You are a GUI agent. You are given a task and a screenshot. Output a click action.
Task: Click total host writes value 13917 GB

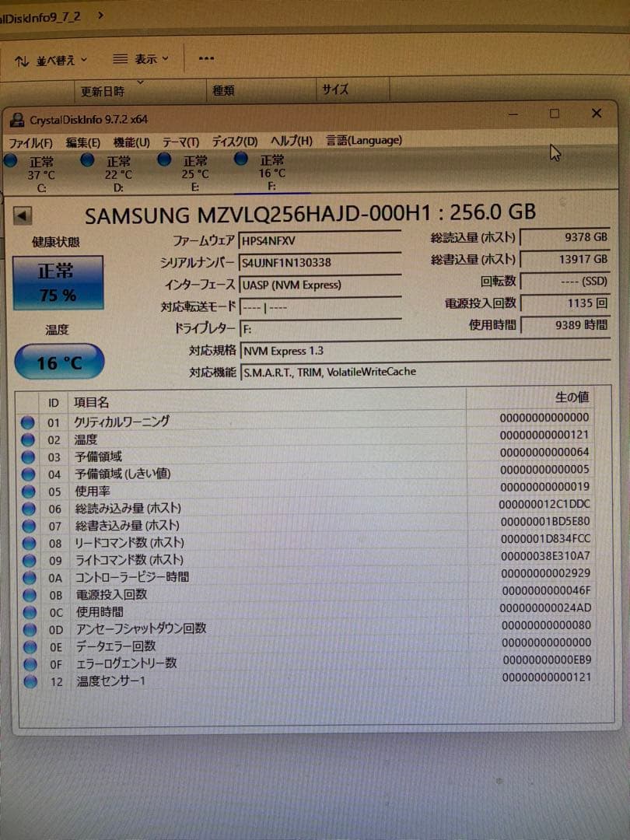[x=565, y=259]
